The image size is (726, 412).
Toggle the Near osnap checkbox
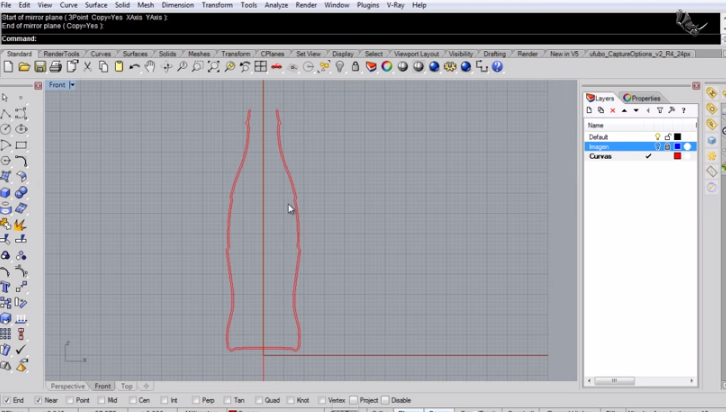point(38,400)
